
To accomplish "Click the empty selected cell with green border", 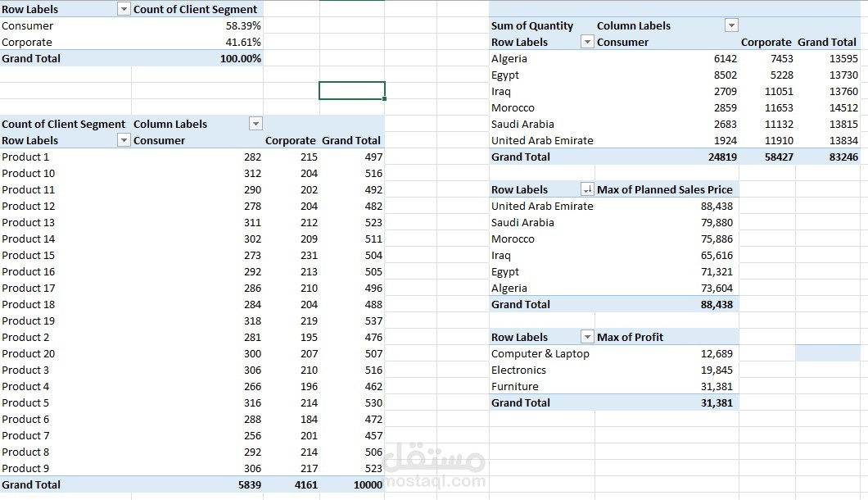I will click(351, 90).
